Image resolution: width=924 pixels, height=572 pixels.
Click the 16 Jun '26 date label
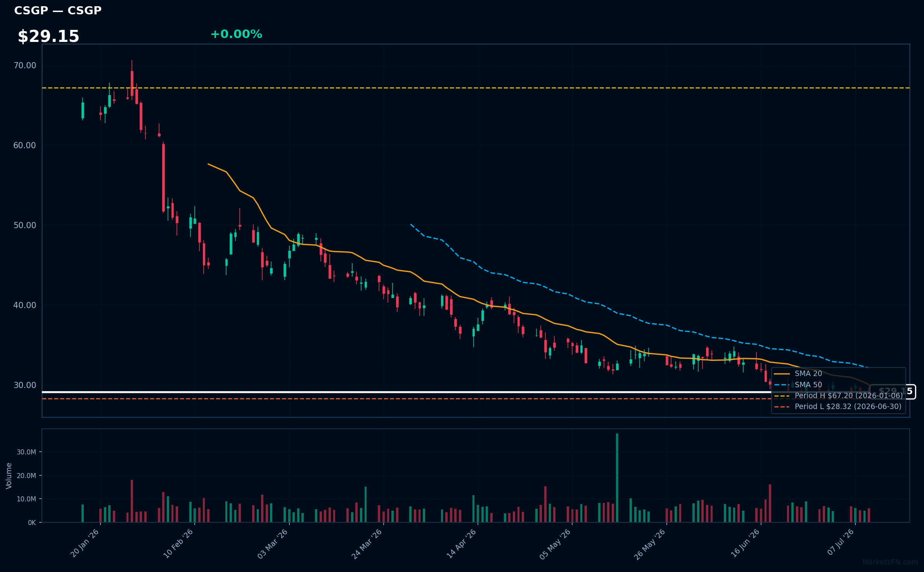click(x=745, y=543)
